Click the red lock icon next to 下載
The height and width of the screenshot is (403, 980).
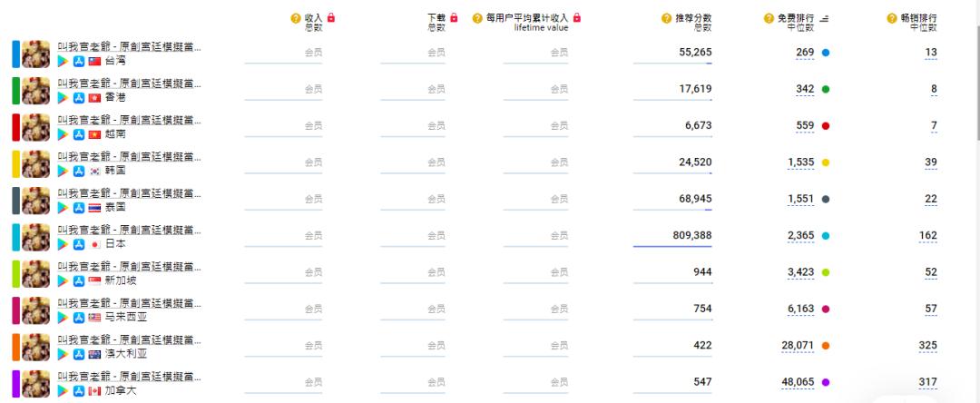[x=454, y=17]
